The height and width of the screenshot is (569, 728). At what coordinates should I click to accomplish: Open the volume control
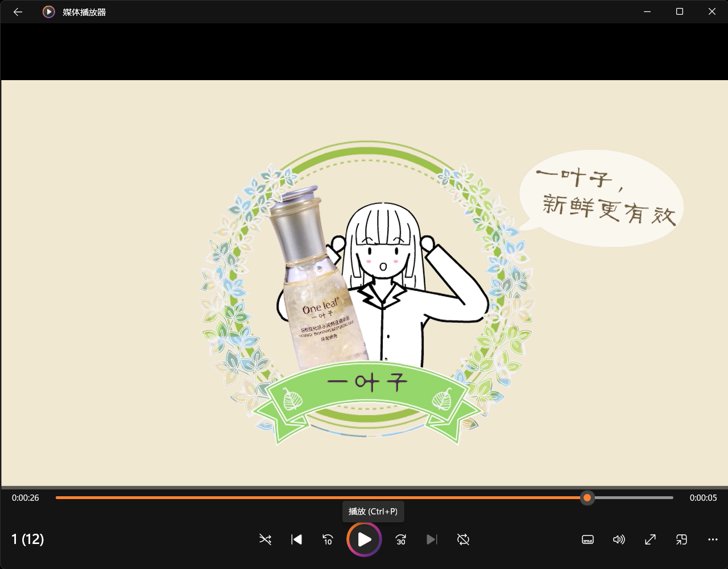pos(619,539)
